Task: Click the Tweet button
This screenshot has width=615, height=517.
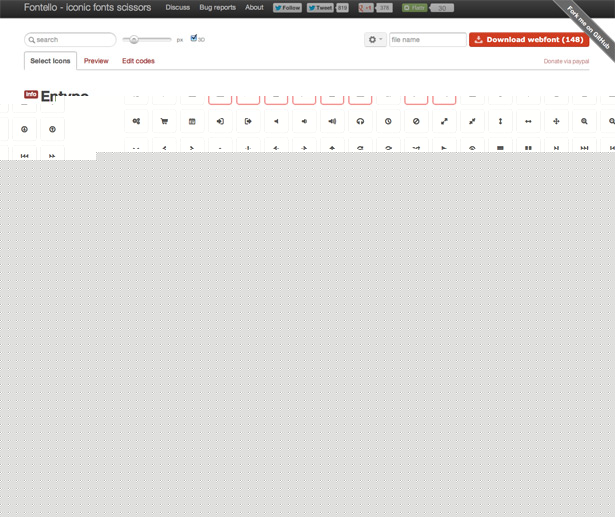Action: point(320,8)
